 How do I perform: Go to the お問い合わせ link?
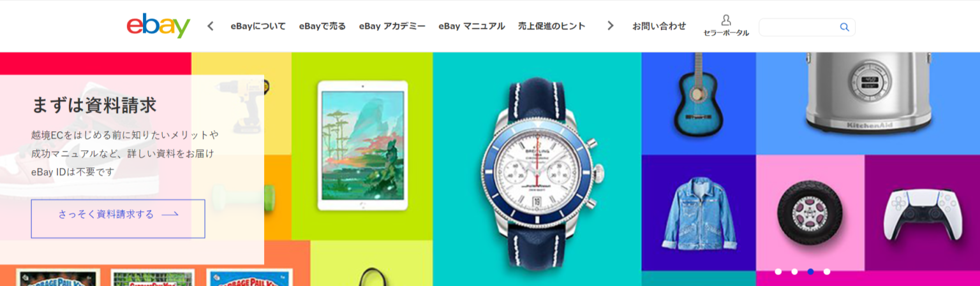tap(659, 26)
